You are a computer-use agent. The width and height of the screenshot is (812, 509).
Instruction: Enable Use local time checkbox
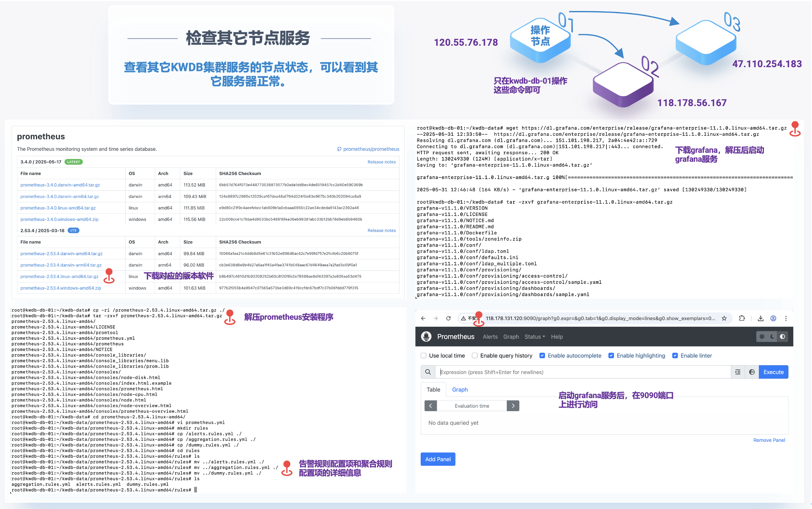click(423, 355)
